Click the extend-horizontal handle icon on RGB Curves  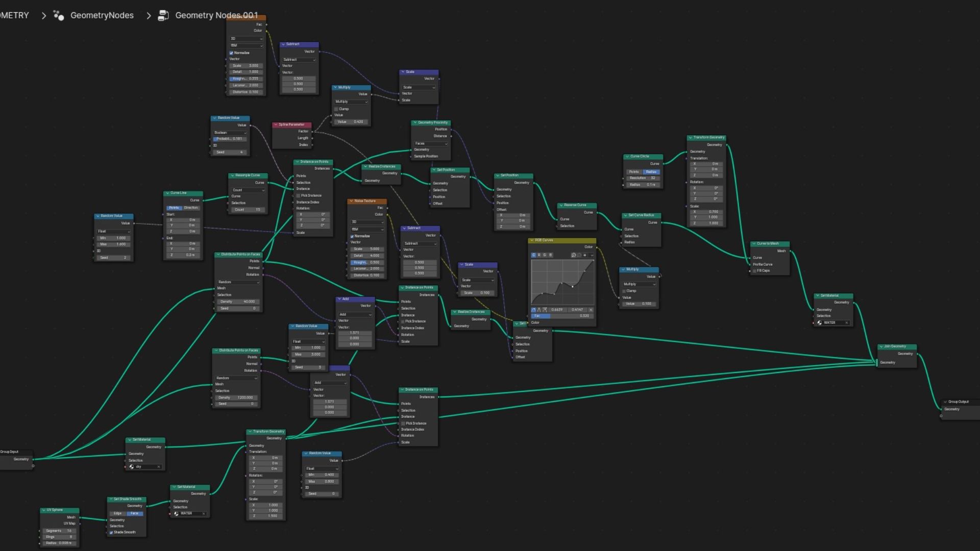coord(545,310)
